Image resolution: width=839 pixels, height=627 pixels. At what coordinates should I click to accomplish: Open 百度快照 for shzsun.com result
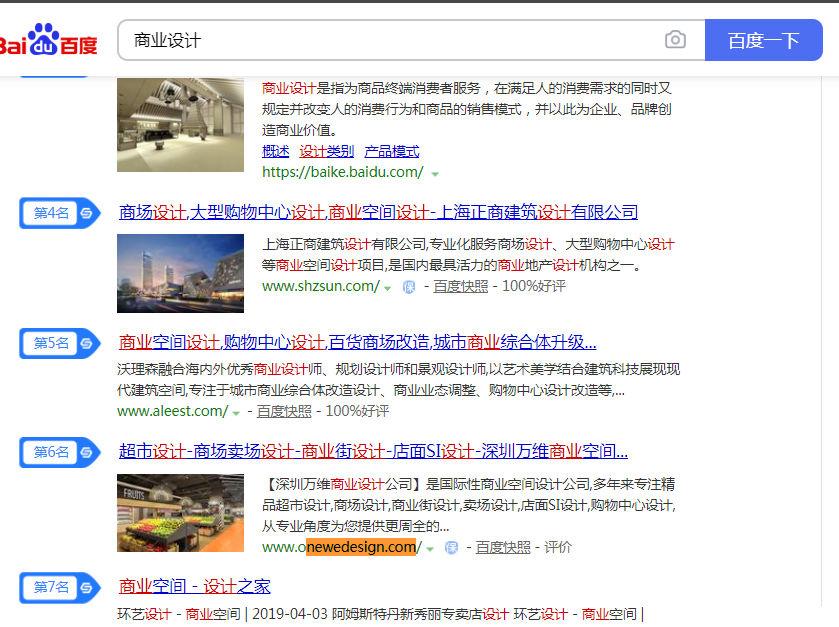point(461,286)
